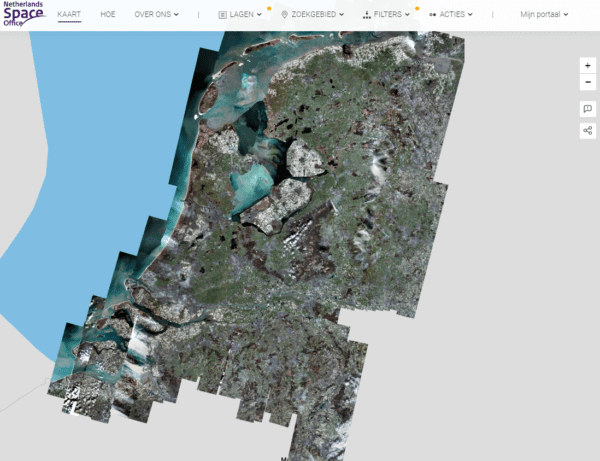The image size is (600, 461).
Task: Open the ZOEKGEBIED dropdown arrow
Action: coord(342,15)
